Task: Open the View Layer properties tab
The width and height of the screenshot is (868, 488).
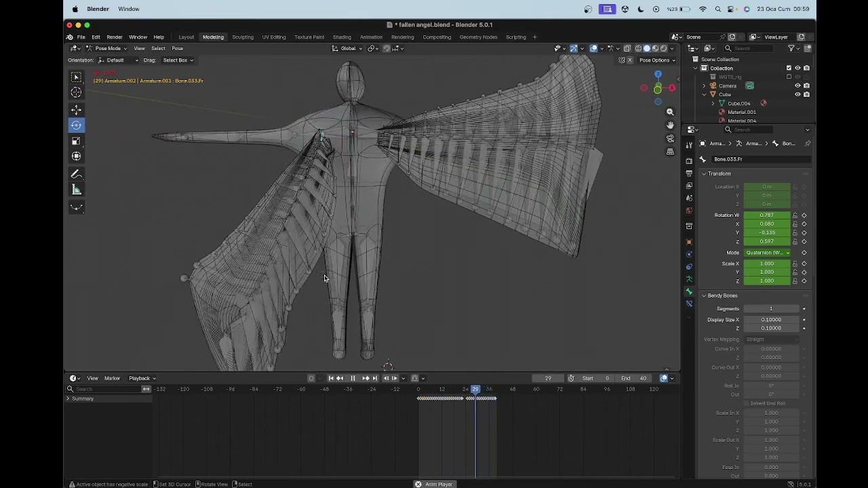Action: [689, 185]
